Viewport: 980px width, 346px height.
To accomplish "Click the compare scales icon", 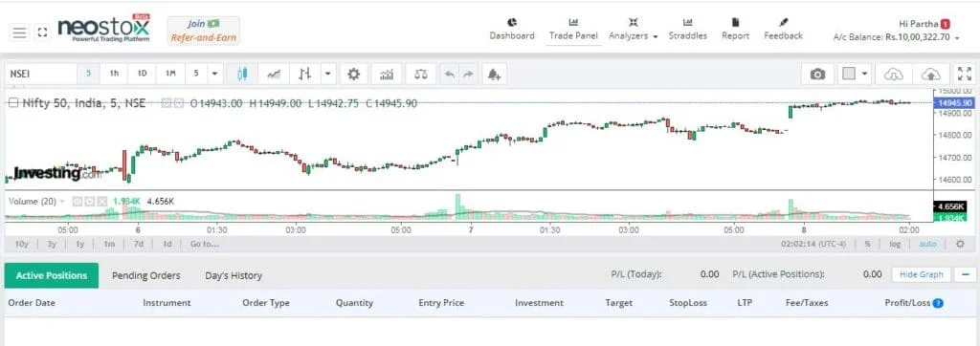I will point(421,74).
